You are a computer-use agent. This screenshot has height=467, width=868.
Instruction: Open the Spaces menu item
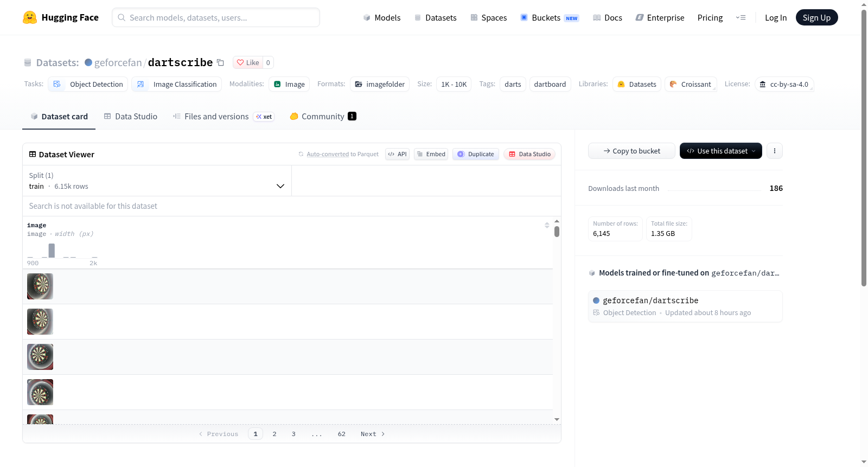pos(488,17)
